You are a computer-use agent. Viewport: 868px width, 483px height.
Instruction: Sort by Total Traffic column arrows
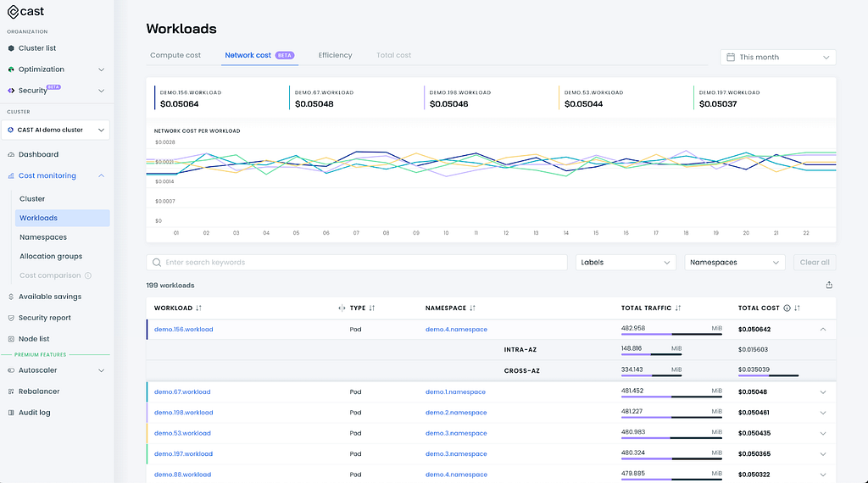coord(678,308)
